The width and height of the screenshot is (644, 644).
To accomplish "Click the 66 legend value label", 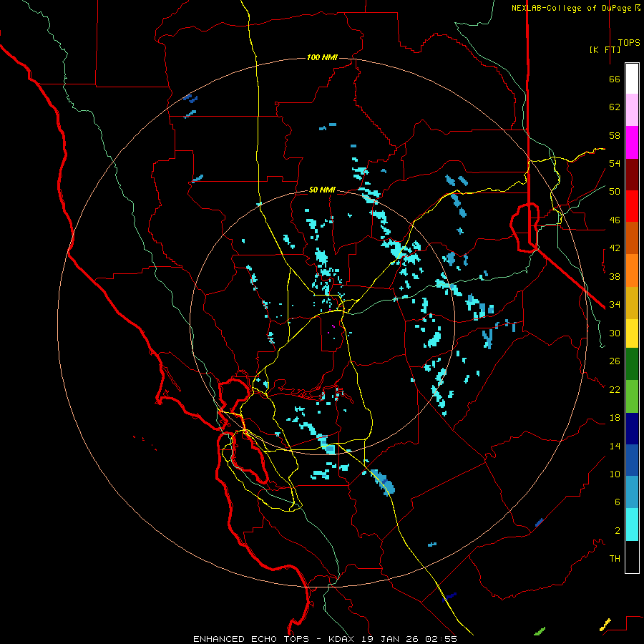I will [x=615, y=79].
